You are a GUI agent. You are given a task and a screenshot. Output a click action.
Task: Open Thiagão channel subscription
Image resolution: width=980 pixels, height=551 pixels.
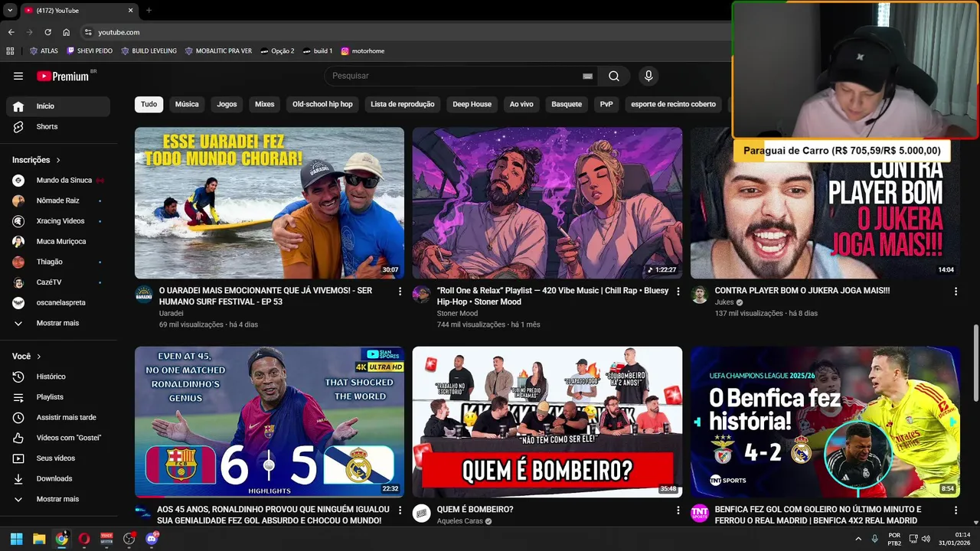pos(58,262)
